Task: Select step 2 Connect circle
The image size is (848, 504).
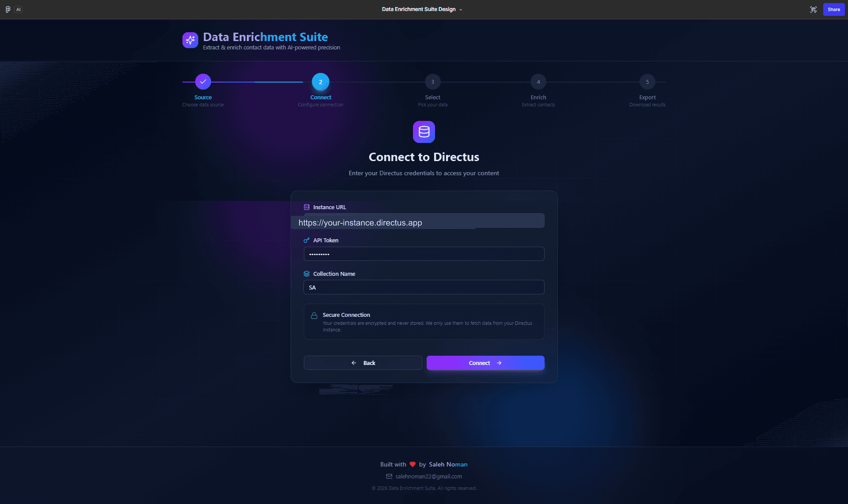Action: pos(321,82)
